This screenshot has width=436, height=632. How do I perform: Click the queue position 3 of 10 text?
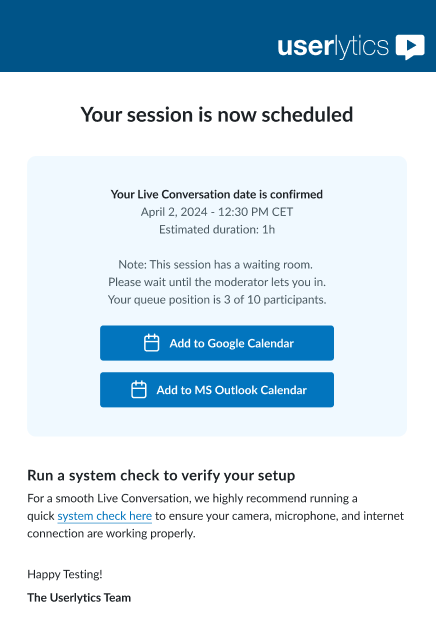click(217, 300)
